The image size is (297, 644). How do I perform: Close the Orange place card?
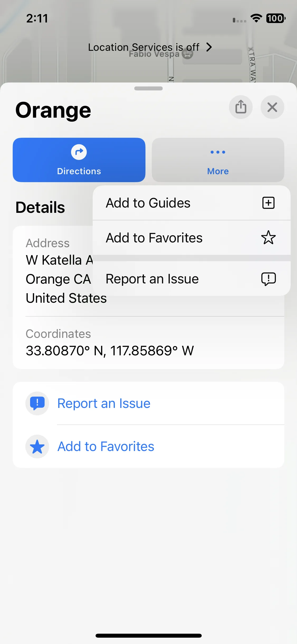[272, 107]
